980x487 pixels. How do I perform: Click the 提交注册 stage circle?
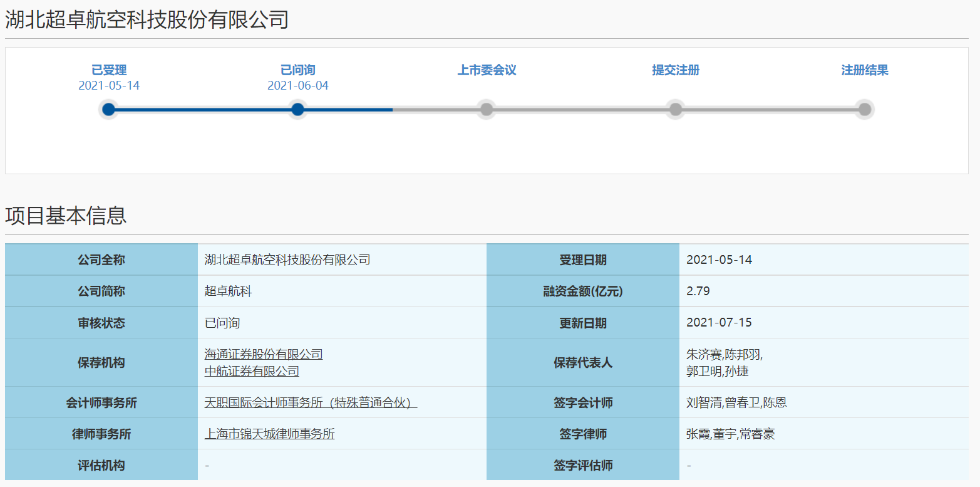coord(675,109)
